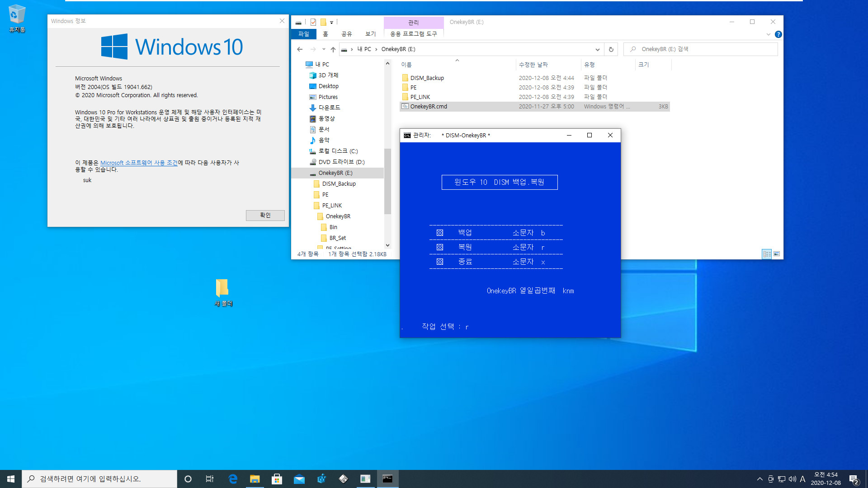Go forward in Explorer navigation
The image size is (868, 488).
tap(313, 49)
